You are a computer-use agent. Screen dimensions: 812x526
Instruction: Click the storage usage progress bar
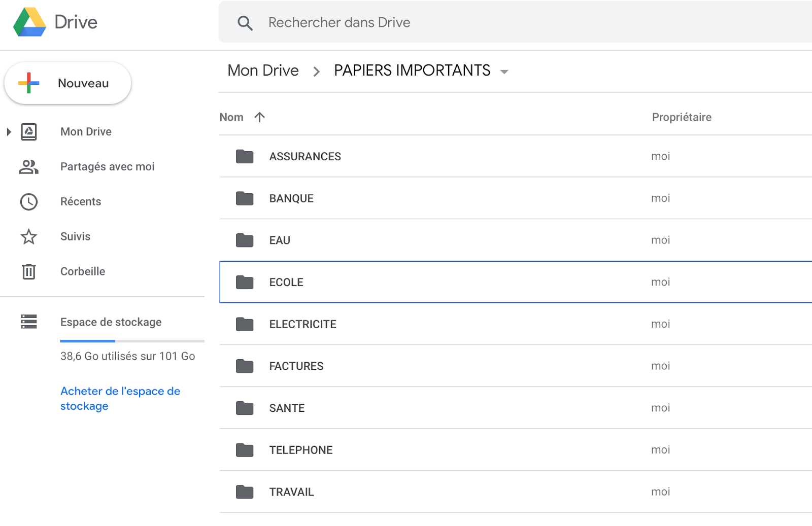point(132,341)
